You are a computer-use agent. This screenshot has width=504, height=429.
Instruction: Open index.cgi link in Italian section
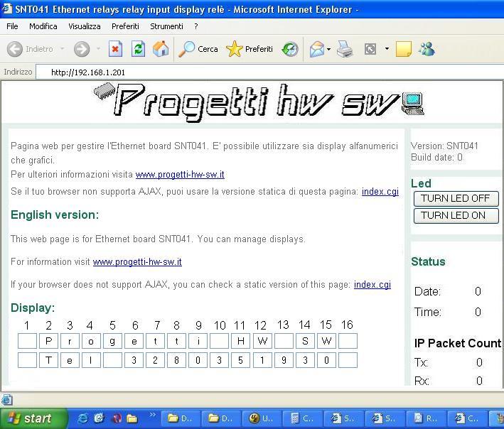coord(380,191)
